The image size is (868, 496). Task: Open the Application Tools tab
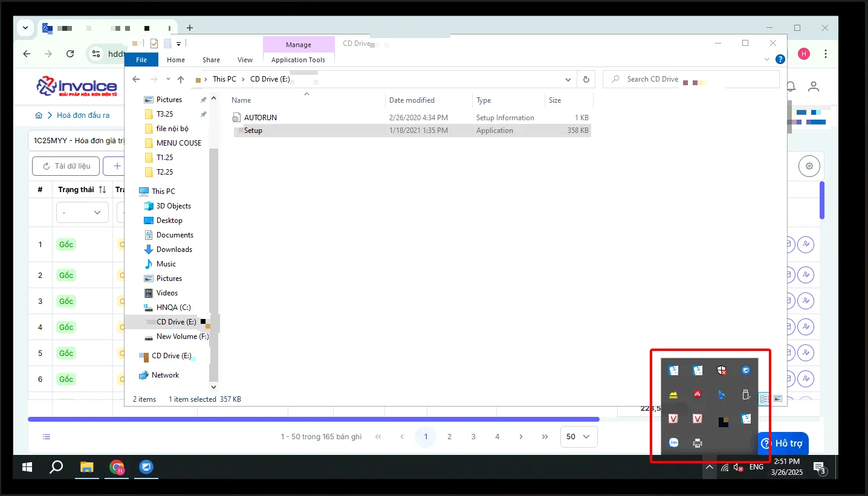[299, 60]
